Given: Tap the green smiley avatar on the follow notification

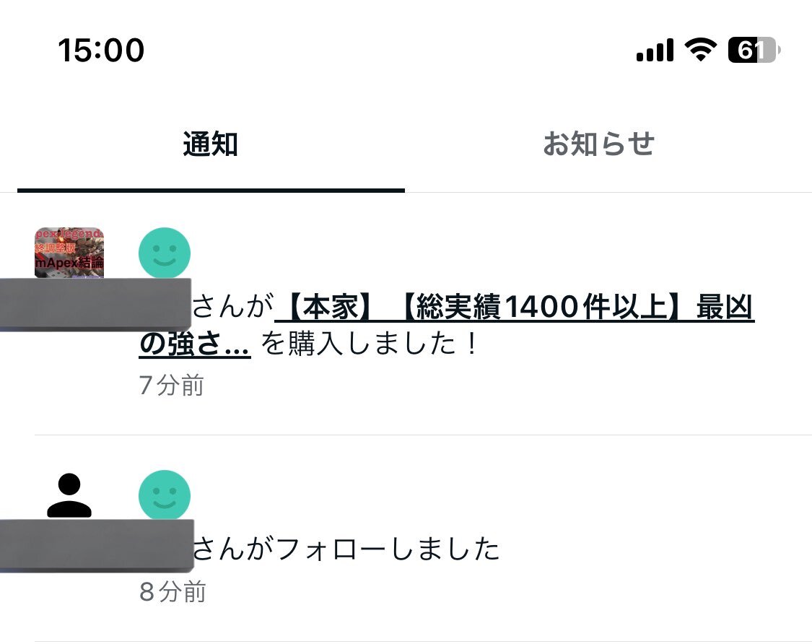Looking at the screenshot, I should (x=165, y=495).
